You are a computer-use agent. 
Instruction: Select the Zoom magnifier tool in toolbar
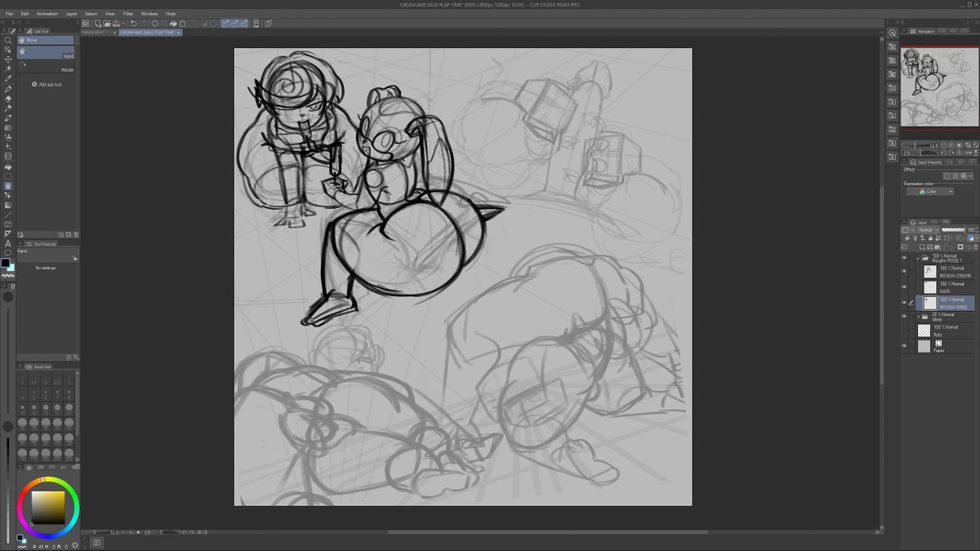click(x=8, y=40)
